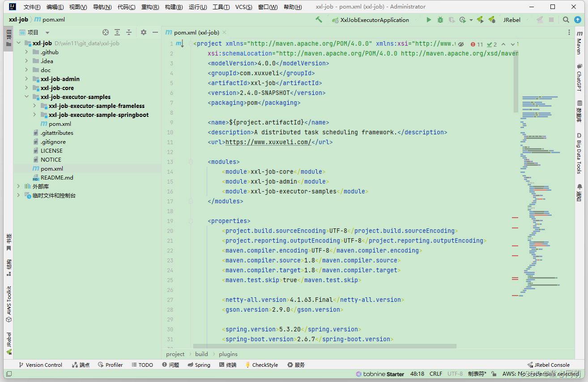Close the pom.xml (xxl-job) editor tab
The width and height of the screenshot is (588, 382).
click(x=224, y=32)
